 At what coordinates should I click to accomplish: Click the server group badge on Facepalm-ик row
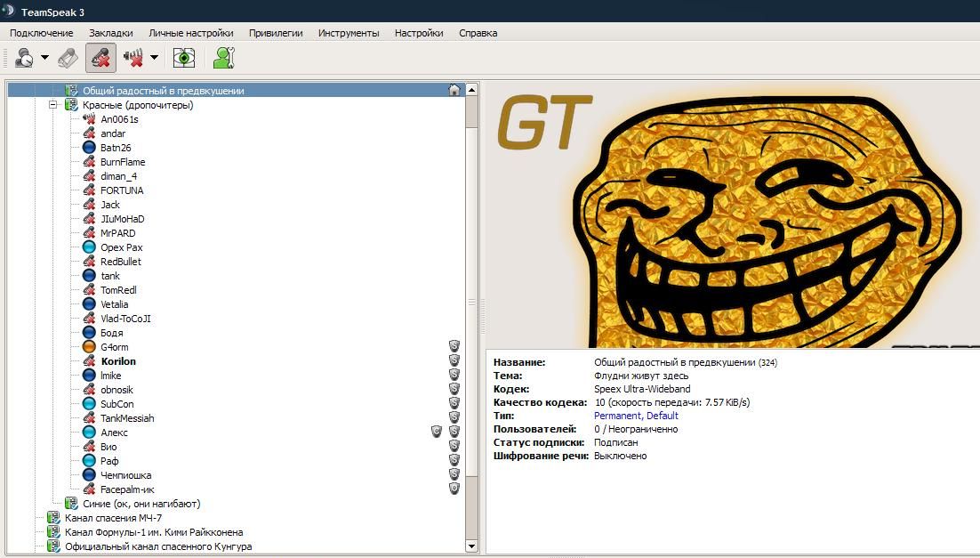pyautogui.click(x=454, y=489)
